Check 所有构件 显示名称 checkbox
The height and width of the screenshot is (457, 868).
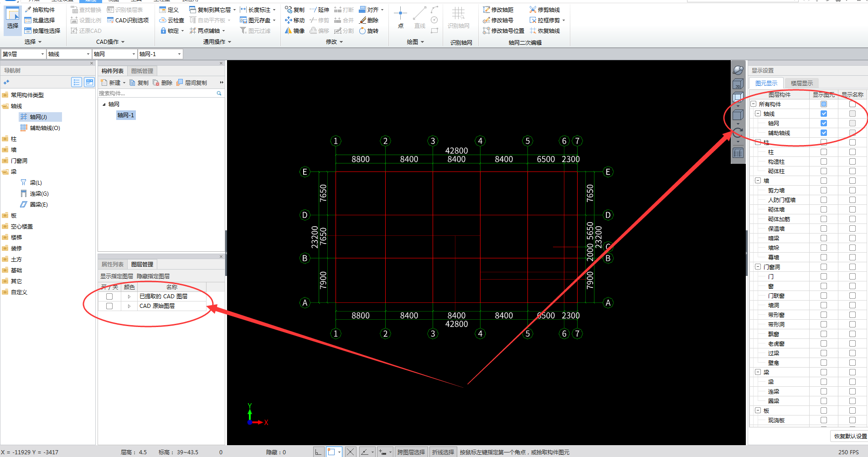[852, 104]
